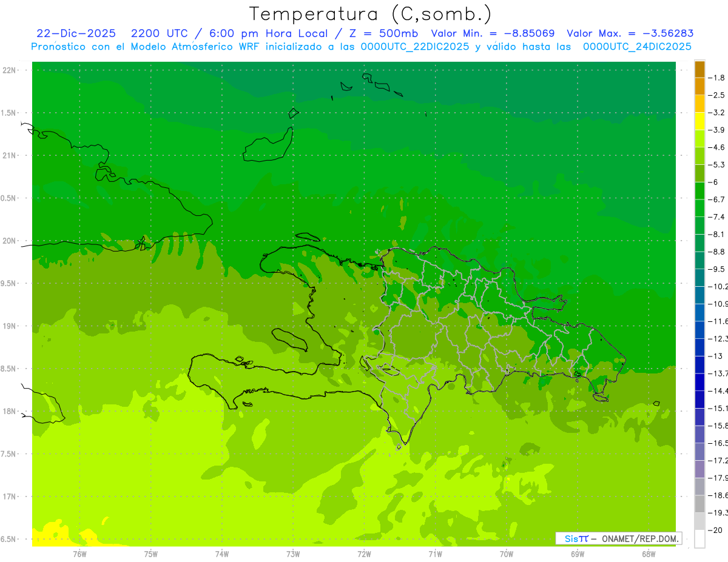Click the 73W longitude axis label
728x562 pixels.
click(x=293, y=554)
